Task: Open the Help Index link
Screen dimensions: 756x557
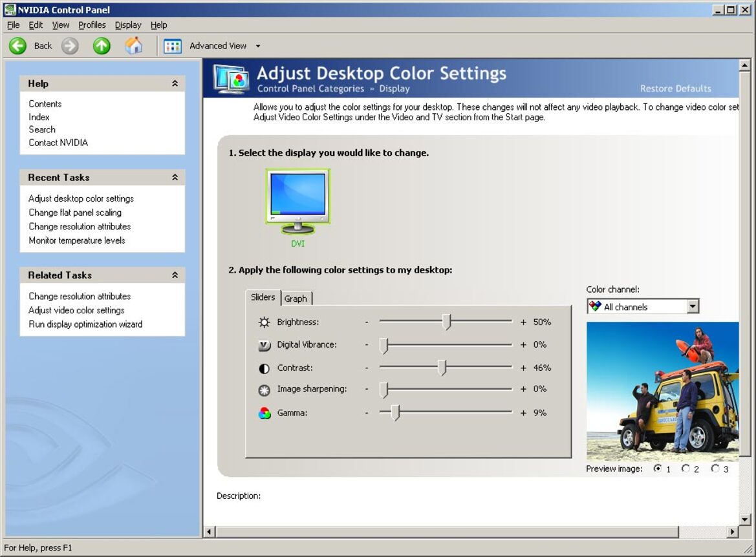Action: point(39,116)
